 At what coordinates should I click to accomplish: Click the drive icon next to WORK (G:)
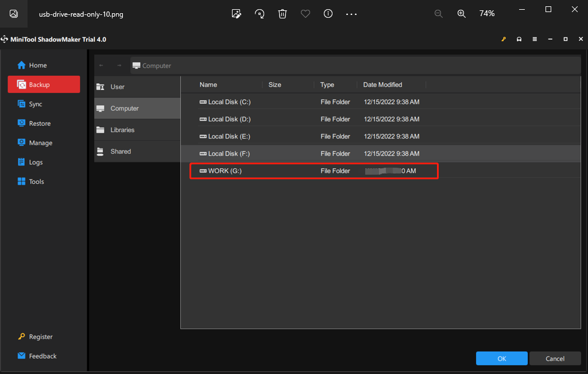[203, 171]
